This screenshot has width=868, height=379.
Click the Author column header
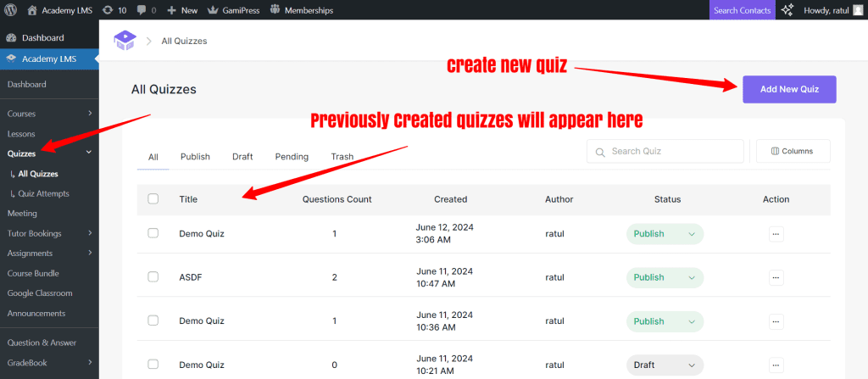pos(559,199)
